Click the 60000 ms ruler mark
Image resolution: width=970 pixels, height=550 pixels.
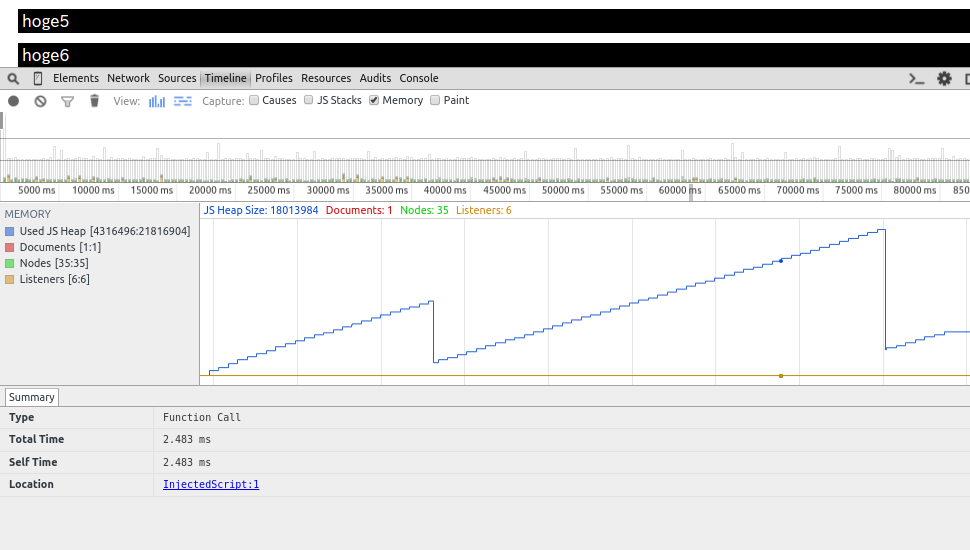680,191
